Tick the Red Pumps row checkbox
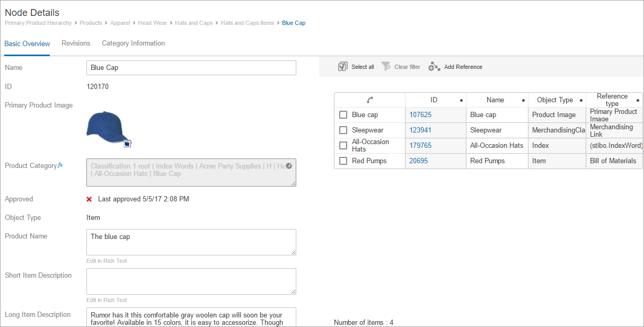 point(343,161)
